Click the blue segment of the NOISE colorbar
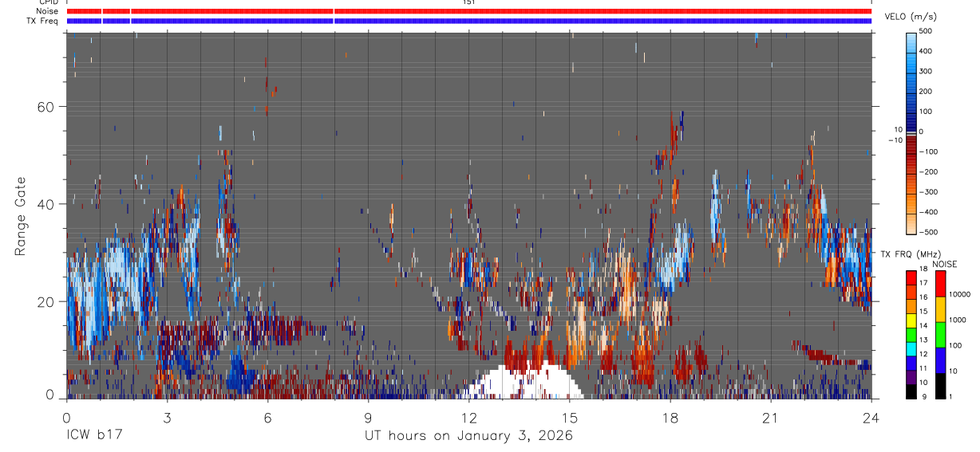980x452 pixels. [x=940, y=360]
